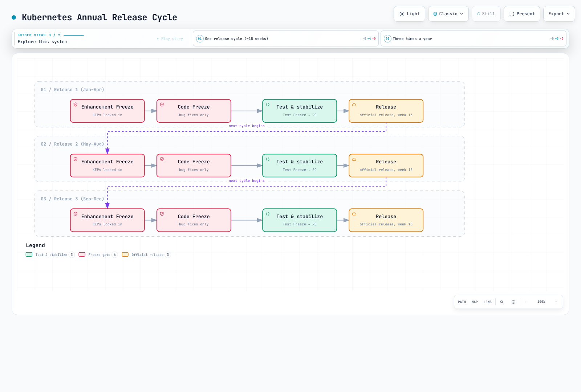581x392 pixels.
Task: Toggle the Still animation mode
Action: 486,14
